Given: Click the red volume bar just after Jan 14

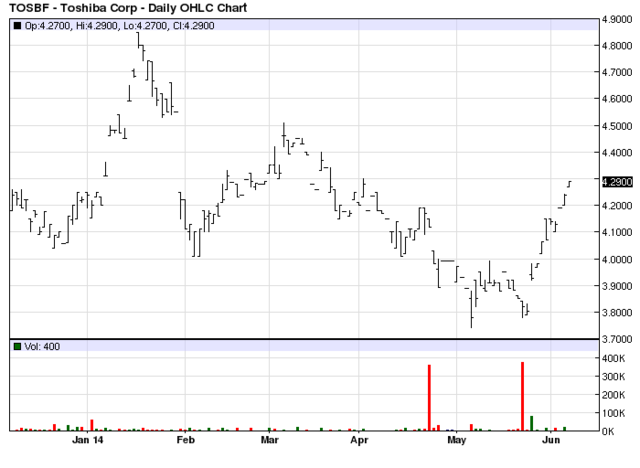Looking at the screenshot, I should point(92,425).
